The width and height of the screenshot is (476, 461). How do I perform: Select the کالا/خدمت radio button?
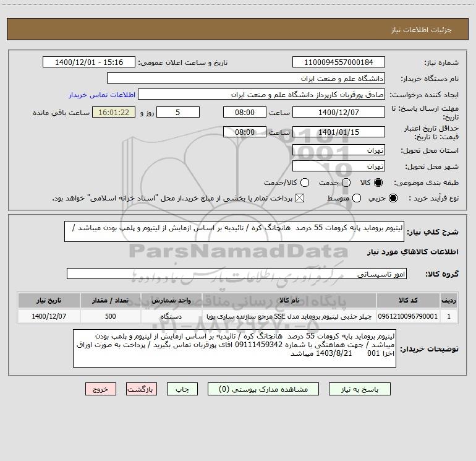pos(305,183)
